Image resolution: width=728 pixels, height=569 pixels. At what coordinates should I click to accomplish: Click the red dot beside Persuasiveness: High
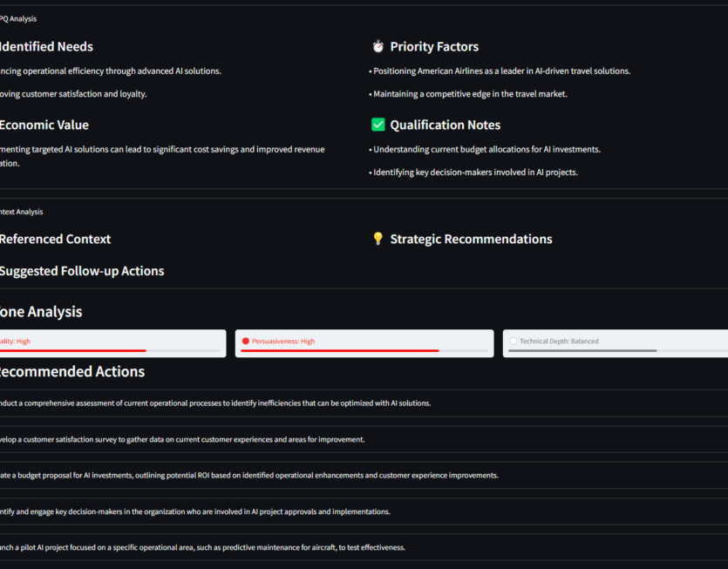pos(246,341)
